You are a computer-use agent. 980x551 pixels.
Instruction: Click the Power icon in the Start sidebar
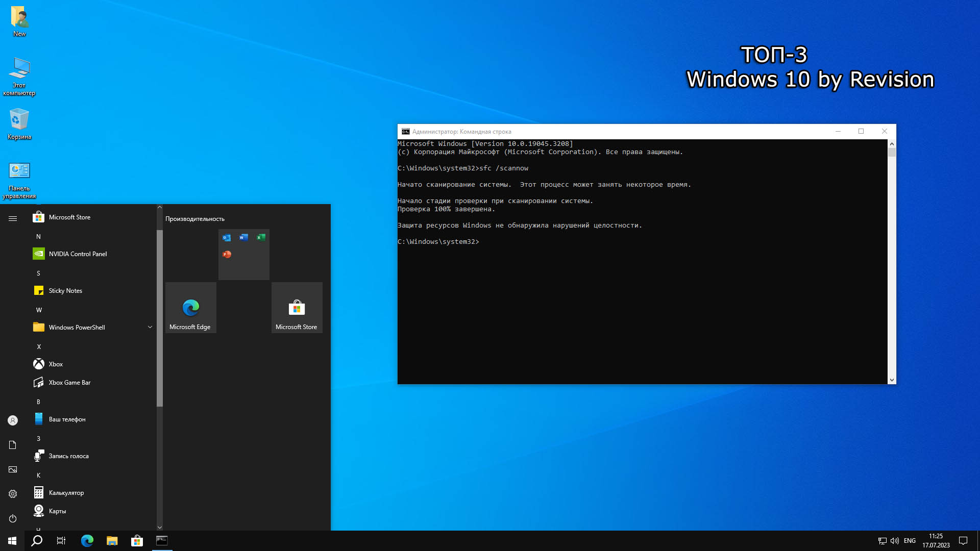tap(13, 518)
